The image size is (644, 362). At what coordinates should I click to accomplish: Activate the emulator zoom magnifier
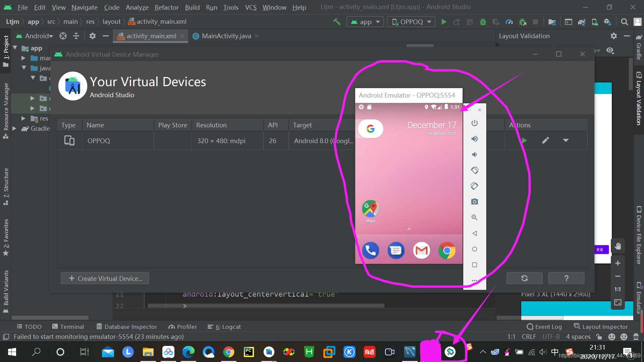(x=474, y=217)
